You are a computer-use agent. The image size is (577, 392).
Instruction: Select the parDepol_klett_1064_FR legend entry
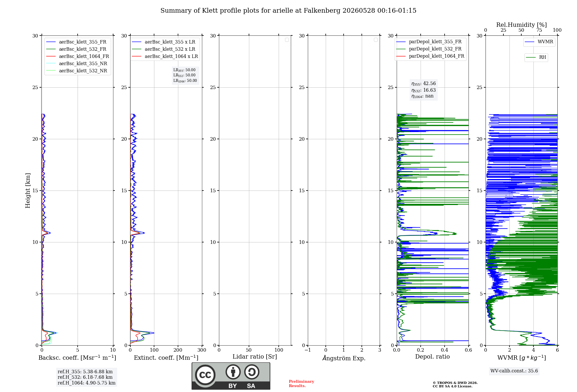coord(430,56)
